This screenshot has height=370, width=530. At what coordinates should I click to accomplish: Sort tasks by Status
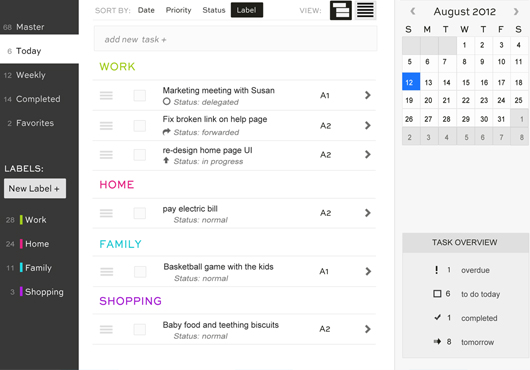214,10
